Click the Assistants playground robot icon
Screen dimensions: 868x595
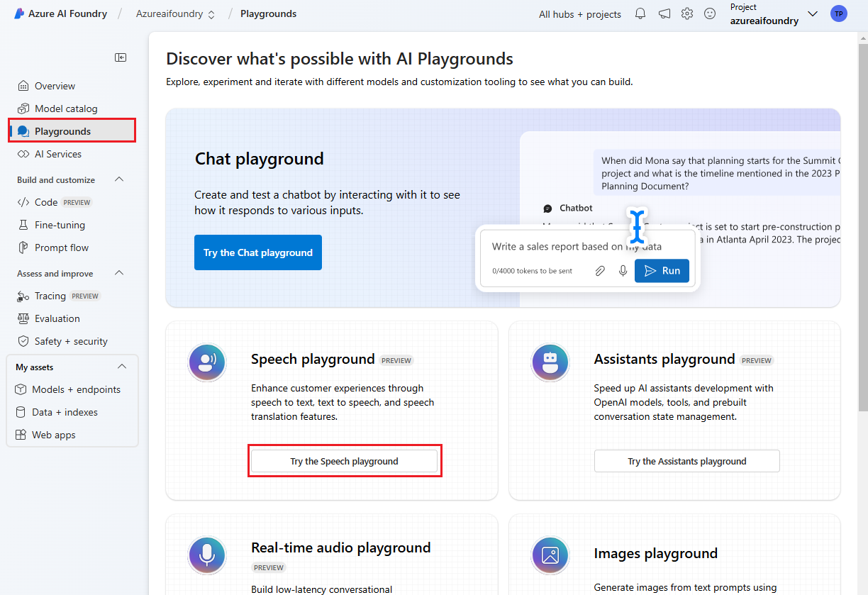point(550,362)
